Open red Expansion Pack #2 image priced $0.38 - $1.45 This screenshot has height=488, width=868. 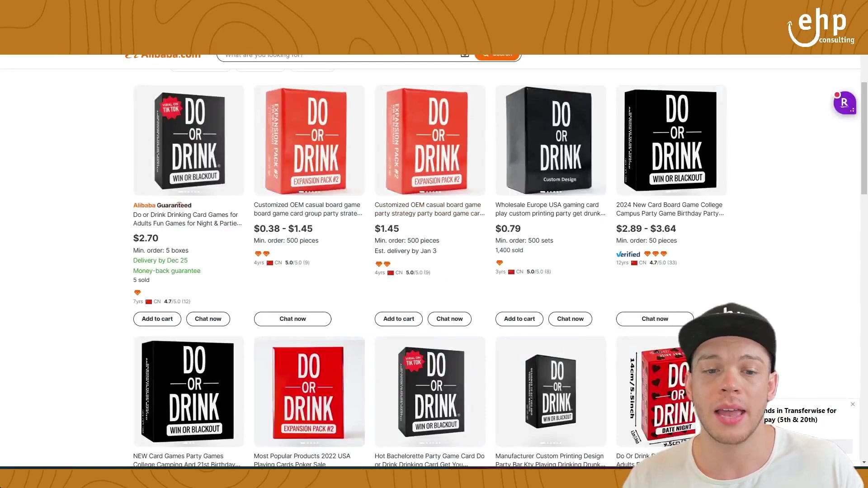pos(309,140)
